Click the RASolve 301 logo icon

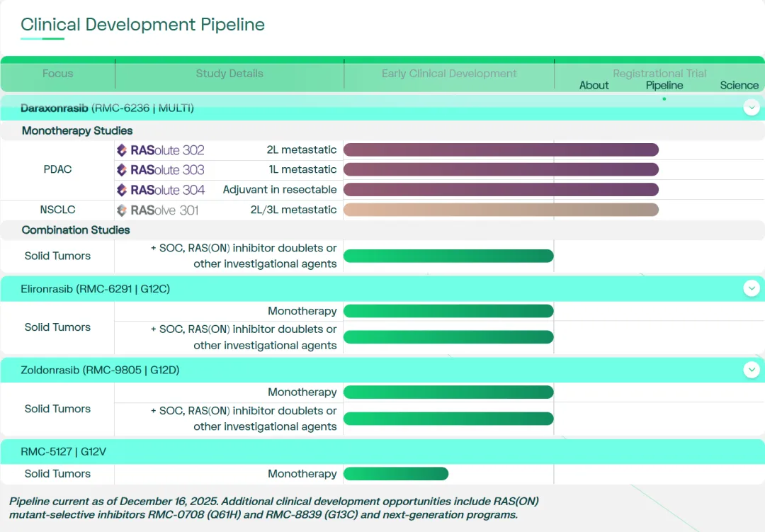pos(122,210)
